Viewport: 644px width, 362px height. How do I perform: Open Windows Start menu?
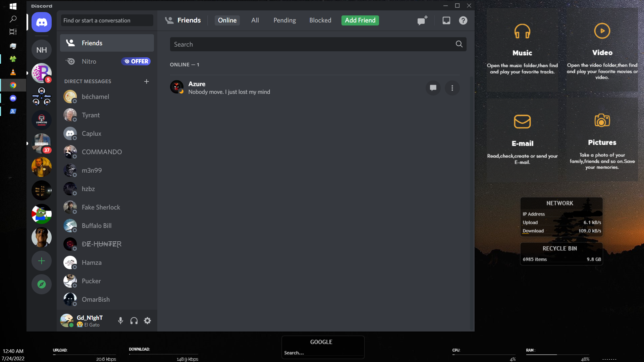[13, 6]
